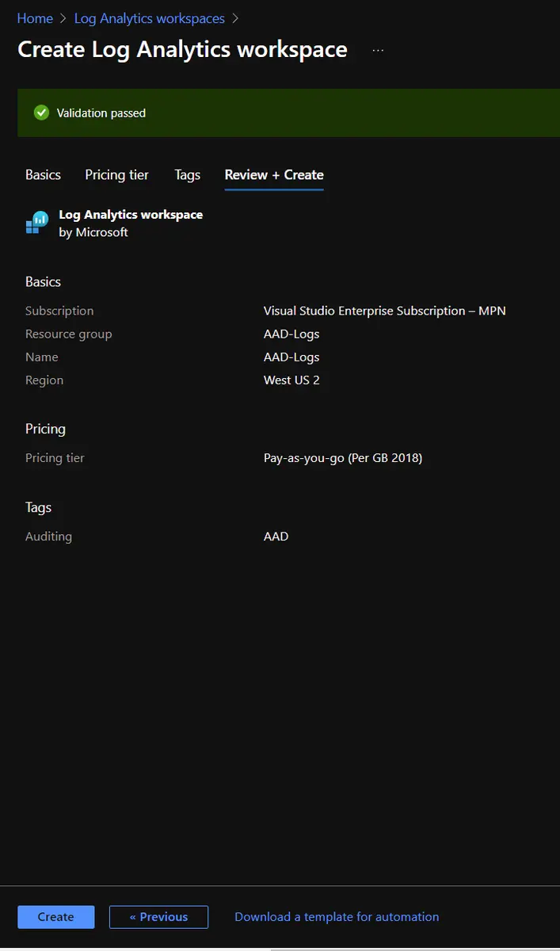
Task: Open the Tags tab
Action: coord(187,175)
